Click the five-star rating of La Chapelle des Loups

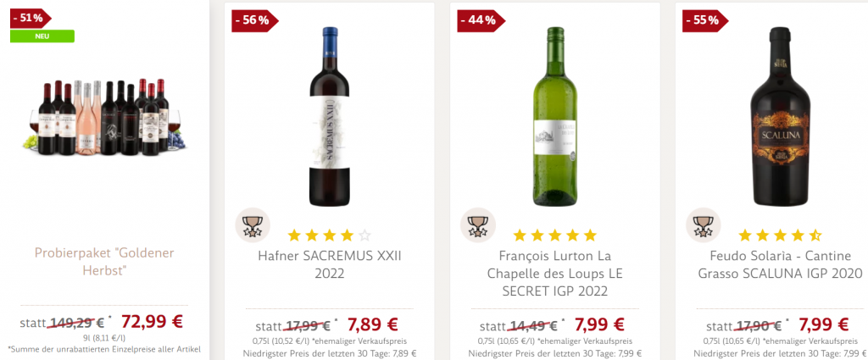(554, 235)
